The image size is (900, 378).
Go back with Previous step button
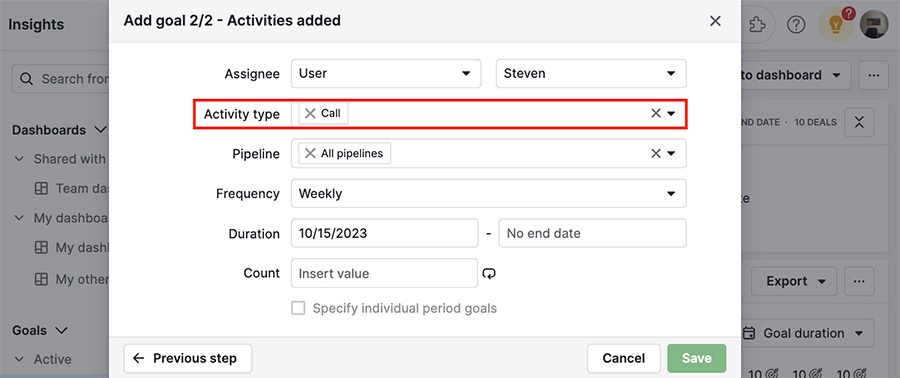pyautogui.click(x=188, y=358)
